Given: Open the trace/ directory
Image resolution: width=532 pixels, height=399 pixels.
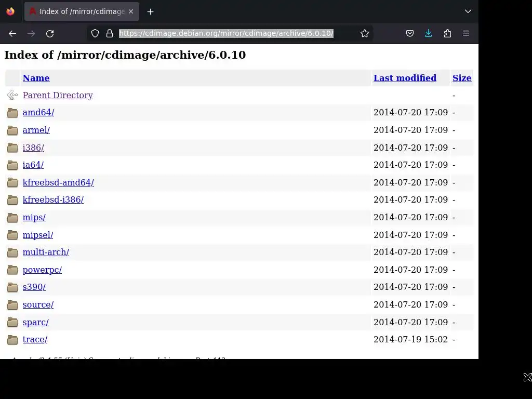Looking at the screenshot, I should point(35,340).
